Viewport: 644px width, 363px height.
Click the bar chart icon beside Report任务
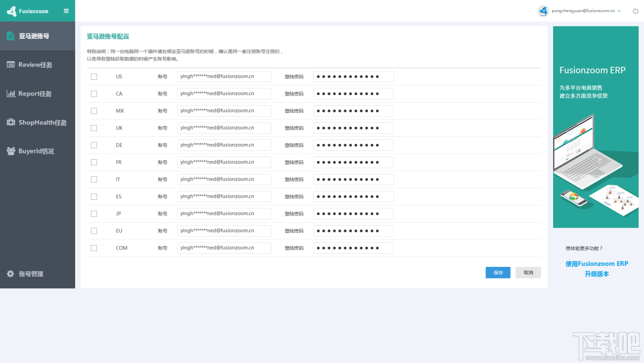point(11,94)
